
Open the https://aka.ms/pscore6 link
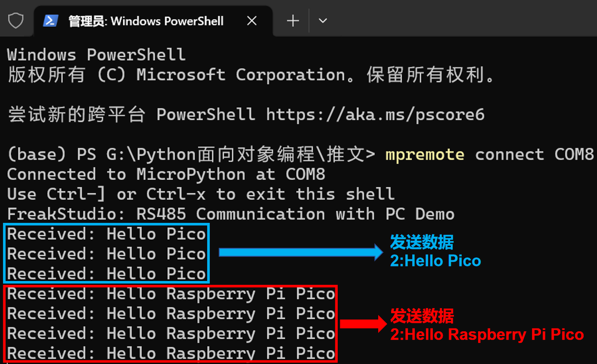tap(375, 115)
